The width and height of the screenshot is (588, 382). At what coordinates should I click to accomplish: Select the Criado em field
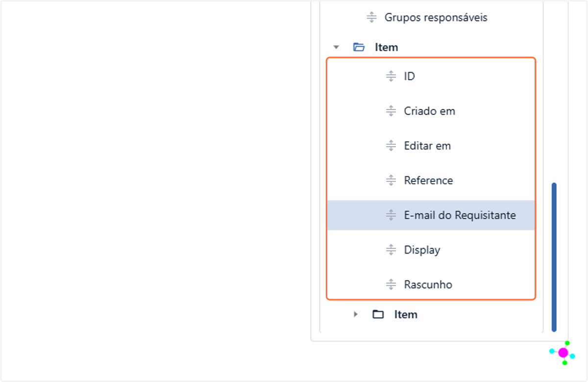point(430,111)
